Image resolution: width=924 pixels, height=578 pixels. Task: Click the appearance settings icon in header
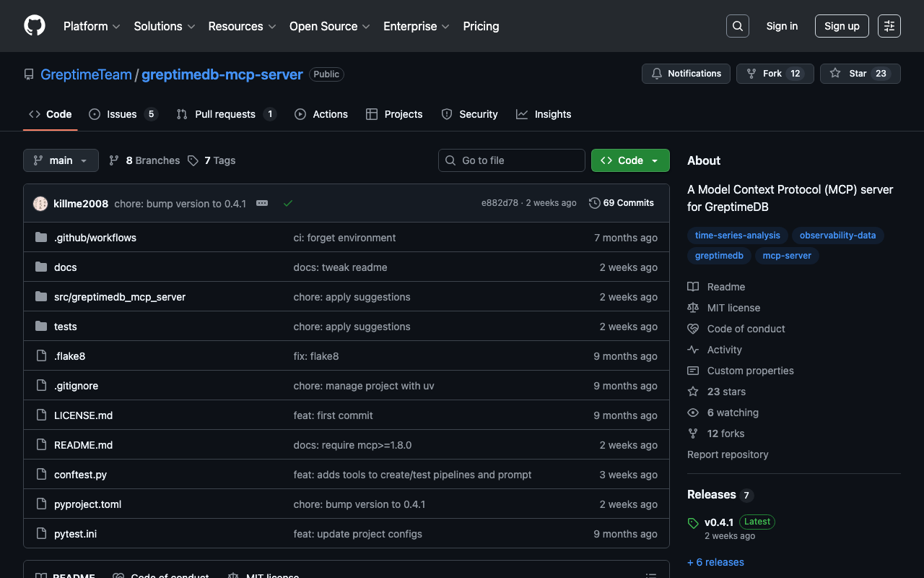(x=889, y=26)
